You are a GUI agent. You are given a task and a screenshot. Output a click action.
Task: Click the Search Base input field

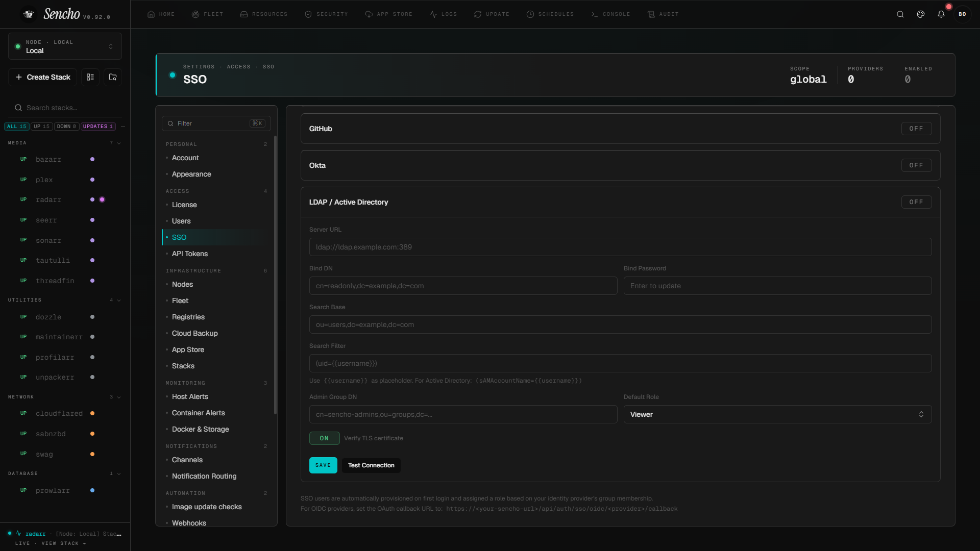(620, 324)
